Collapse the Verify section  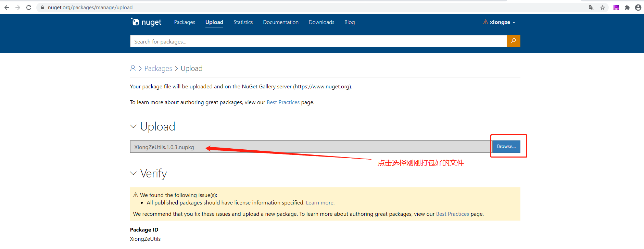(134, 173)
